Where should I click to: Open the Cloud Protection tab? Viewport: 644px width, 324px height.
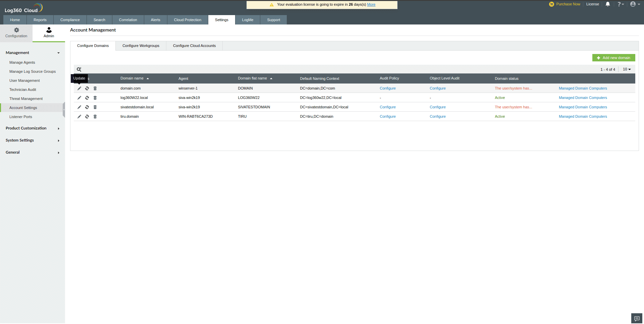click(x=187, y=20)
